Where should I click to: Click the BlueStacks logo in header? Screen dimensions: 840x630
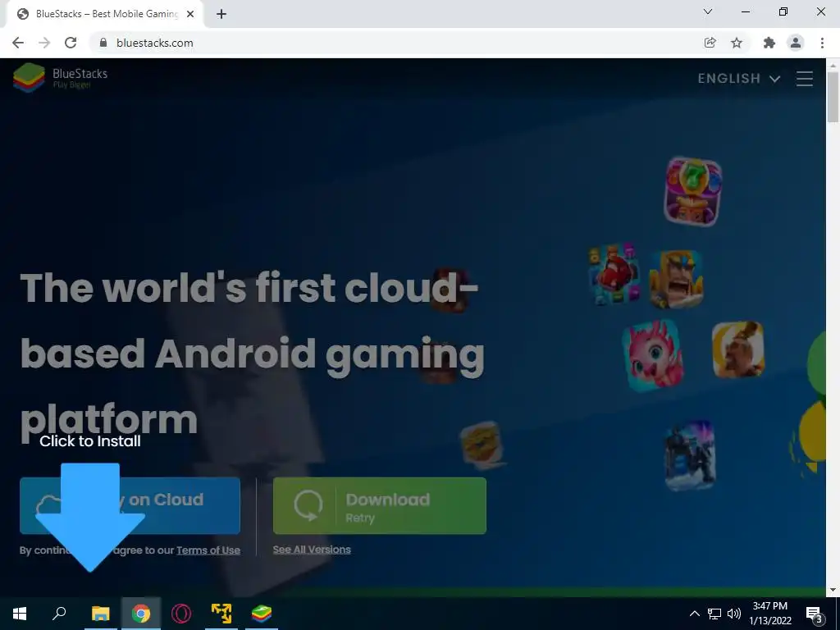coord(60,77)
